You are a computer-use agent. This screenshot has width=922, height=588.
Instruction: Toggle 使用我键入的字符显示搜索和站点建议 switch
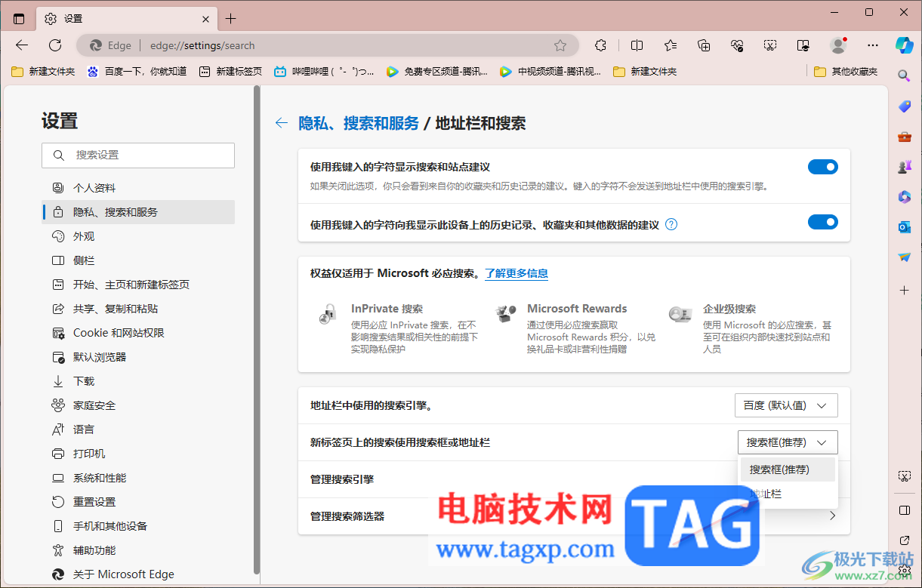[x=823, y=167]
